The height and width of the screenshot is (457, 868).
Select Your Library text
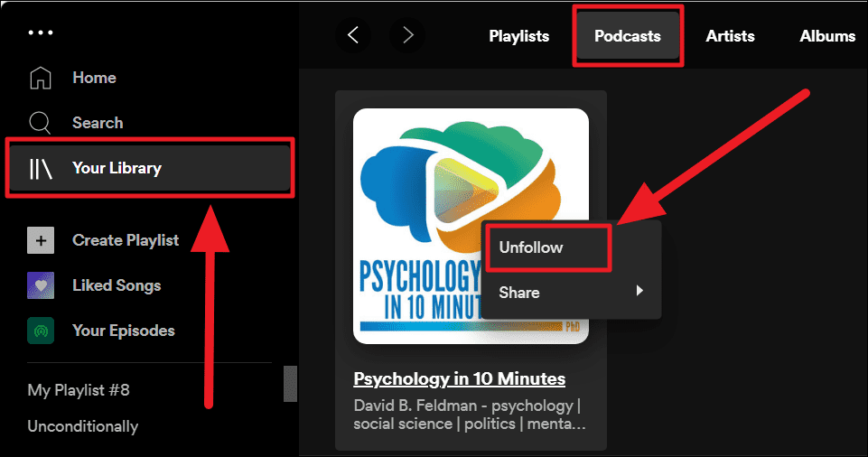click(117, 168)
